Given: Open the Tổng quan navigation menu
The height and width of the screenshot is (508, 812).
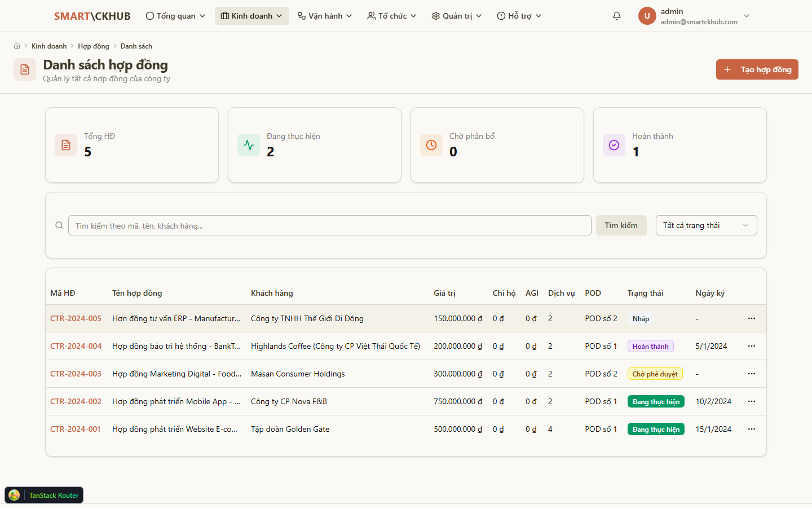Looking at the screenshot, I should point(175,16).
